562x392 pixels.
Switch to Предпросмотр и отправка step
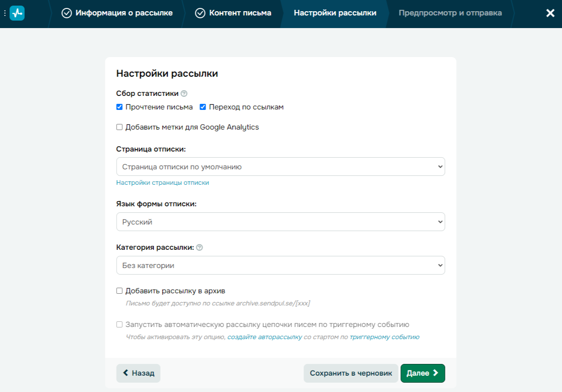(450, 13)
